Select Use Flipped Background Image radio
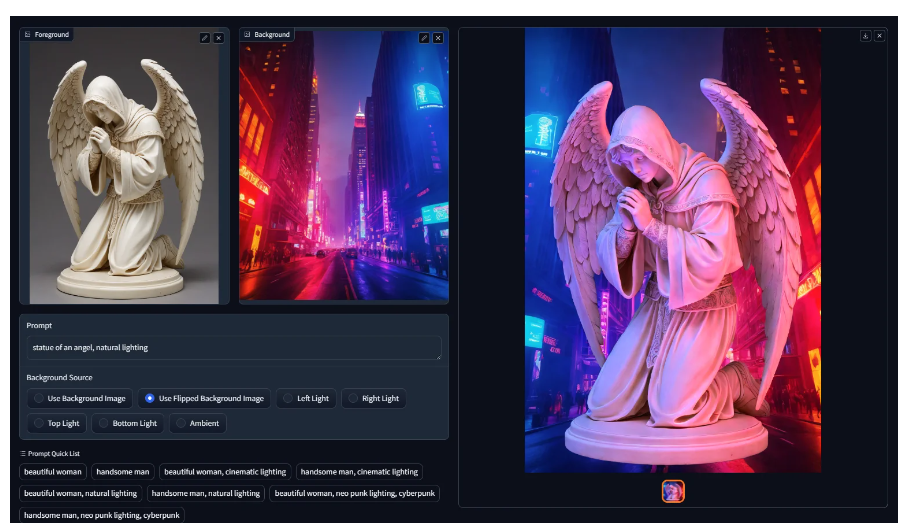Viewport: 910px width, 526px height. (204, 398)
